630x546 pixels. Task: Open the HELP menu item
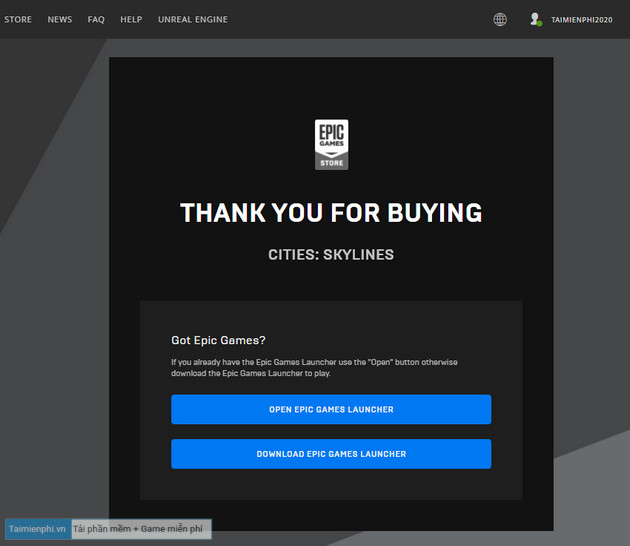click(131, 19)
